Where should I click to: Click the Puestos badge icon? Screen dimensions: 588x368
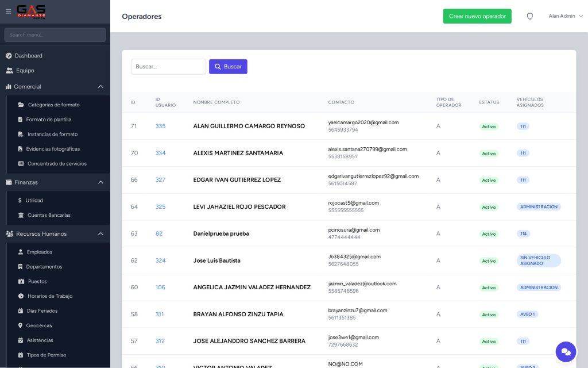tap(21, 281)
